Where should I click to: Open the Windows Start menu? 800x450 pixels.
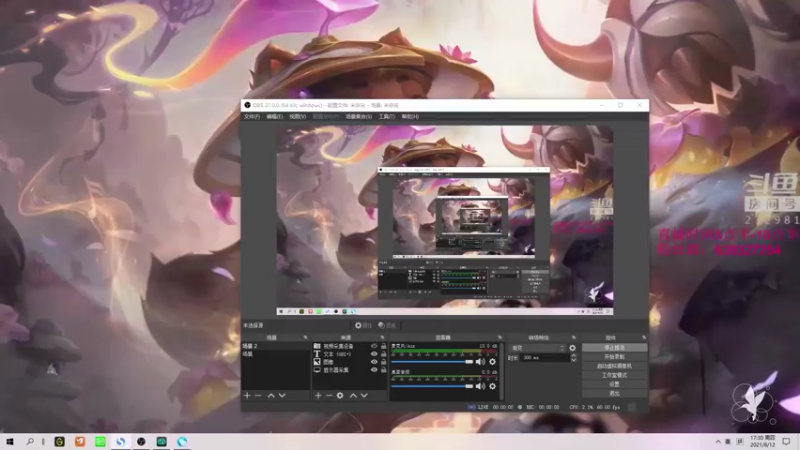point(9,441)
